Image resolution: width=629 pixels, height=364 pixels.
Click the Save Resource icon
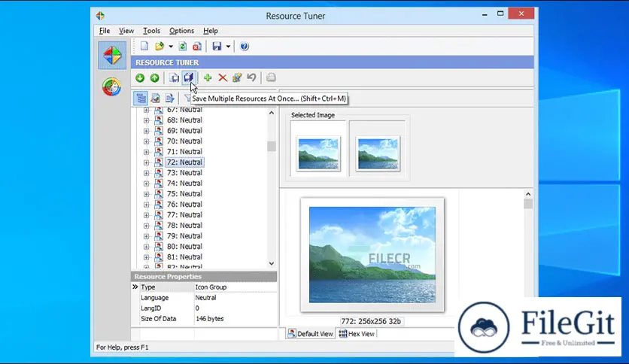pyautogui.click(x=174, y=77)
